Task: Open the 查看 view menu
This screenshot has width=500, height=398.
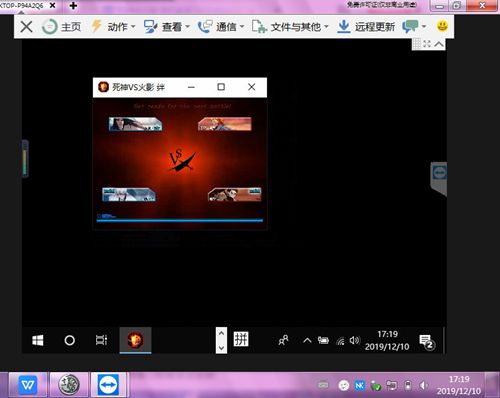Action: [167, 27]
